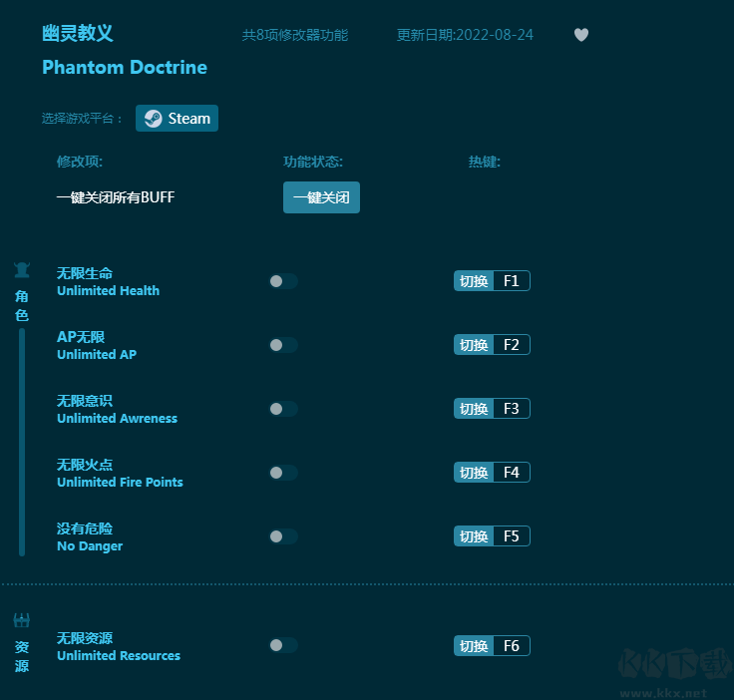Click the Phantom Doctrine title
734x700 pixels.
(125, 68)
